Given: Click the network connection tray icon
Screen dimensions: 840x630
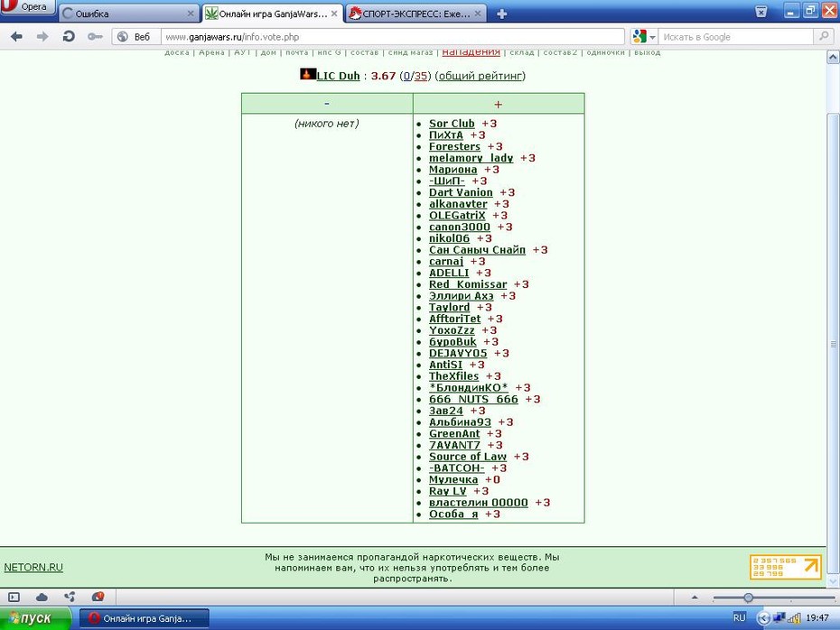Looking at the screenshot, I should point(779,619).
